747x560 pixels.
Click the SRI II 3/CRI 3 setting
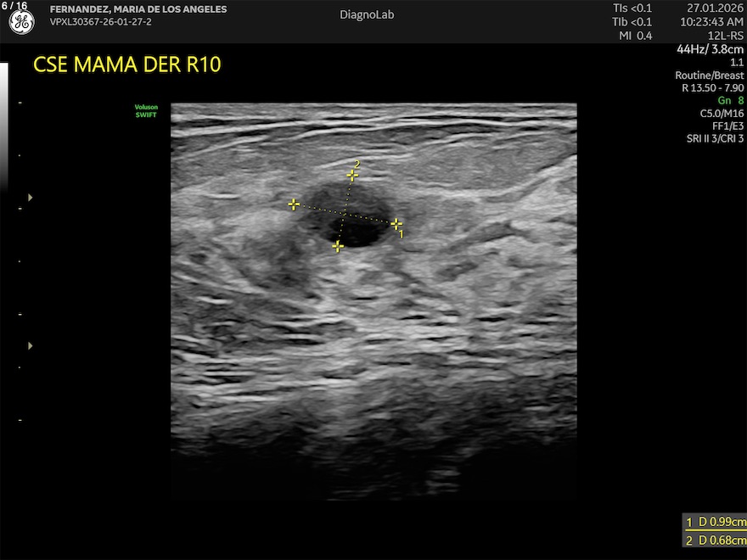715,138
